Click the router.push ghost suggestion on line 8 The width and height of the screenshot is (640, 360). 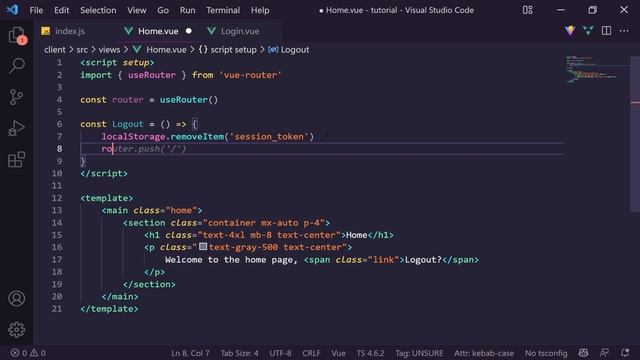[x=149, y=149]
